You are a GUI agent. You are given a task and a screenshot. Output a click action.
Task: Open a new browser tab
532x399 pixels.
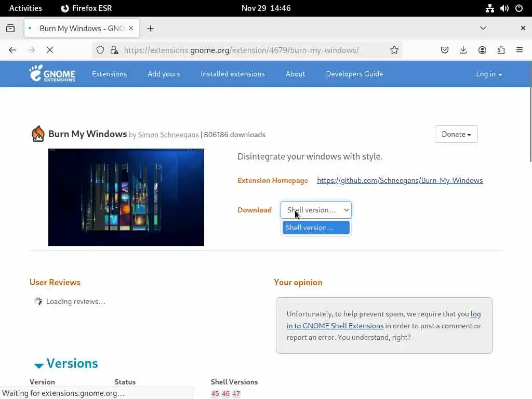(150, 29)
